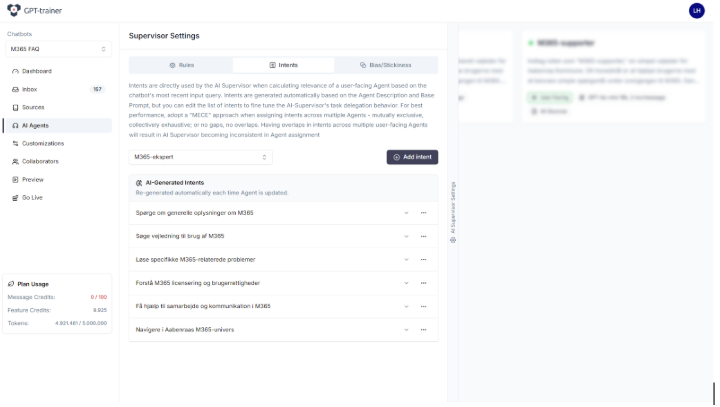Click the Supervisor Settings title
The width and height of the screenshot is (720, 407).
point(164,36)
